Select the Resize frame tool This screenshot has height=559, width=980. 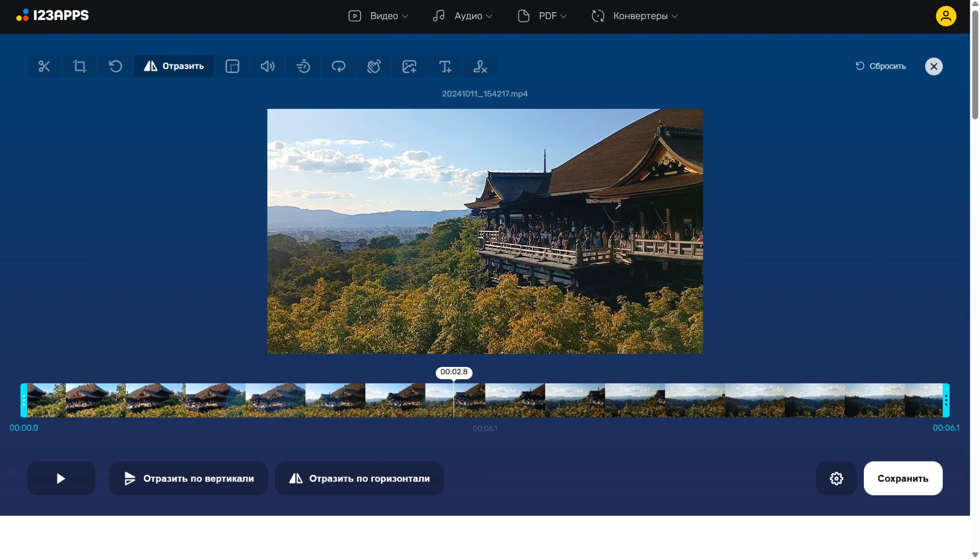coord(232,66)
